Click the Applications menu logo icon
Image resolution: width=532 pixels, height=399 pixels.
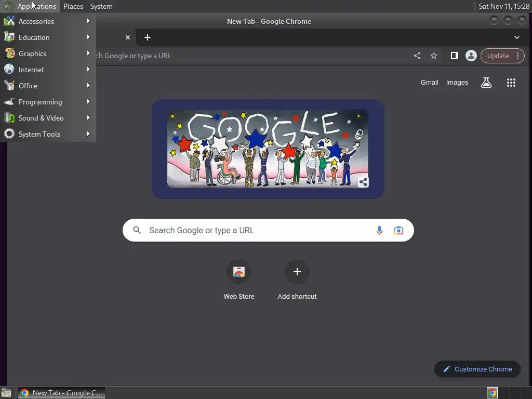click(8, 6)
